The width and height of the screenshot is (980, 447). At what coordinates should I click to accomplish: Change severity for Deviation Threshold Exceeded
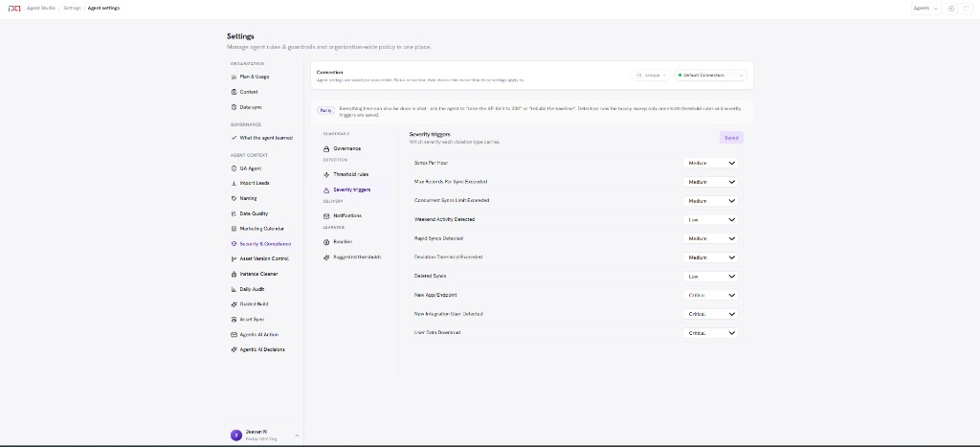click(x=711, y=257)
